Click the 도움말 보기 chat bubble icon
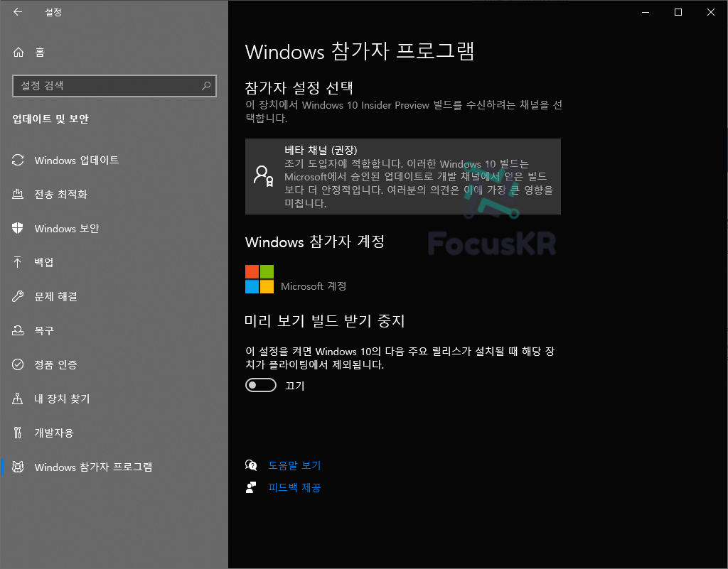 251,465
